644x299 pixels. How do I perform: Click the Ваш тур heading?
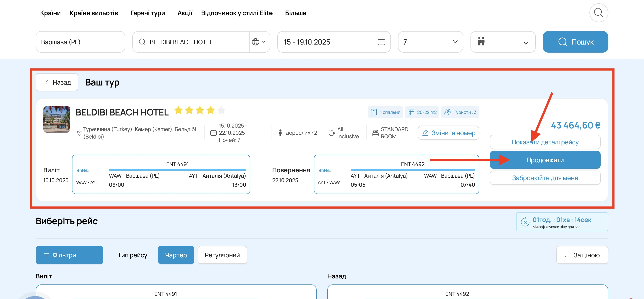(102, 82)
